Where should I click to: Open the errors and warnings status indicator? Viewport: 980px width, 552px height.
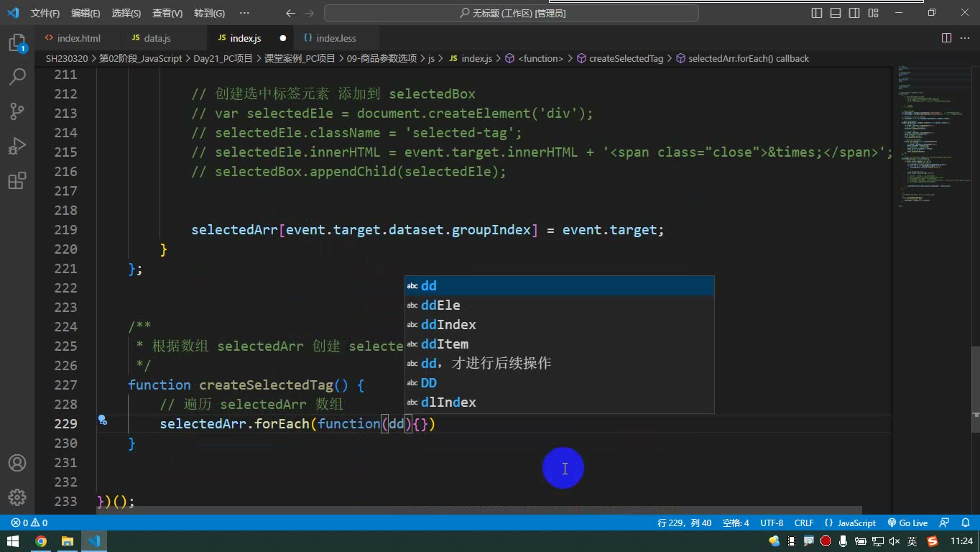pos(29,523)
